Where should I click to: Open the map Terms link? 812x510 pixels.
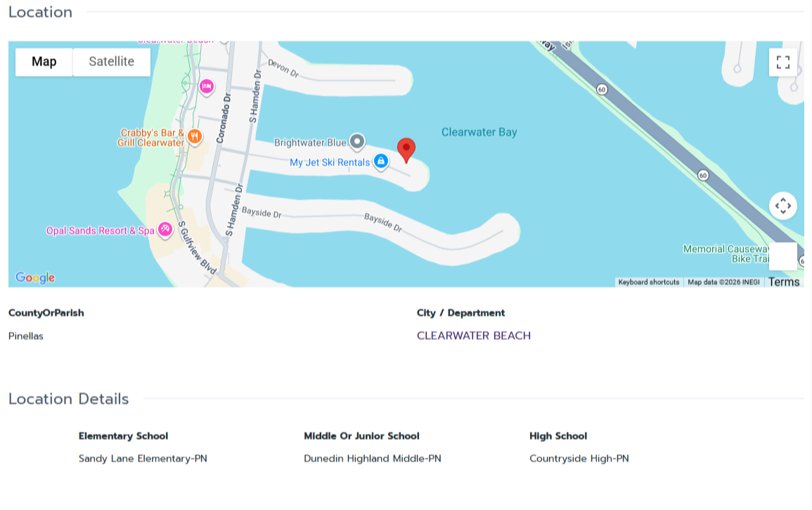point(784,282)
